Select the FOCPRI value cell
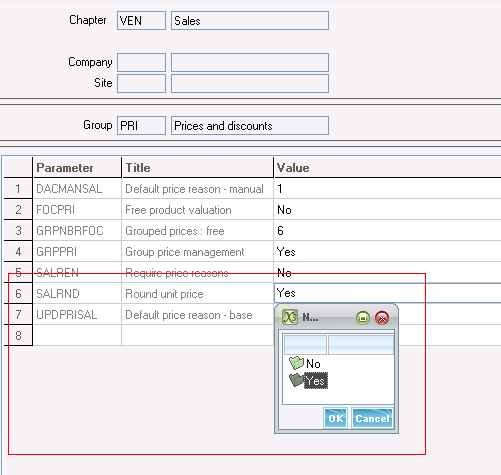Viewport: 501px width, 475px height. pos(387,210)
